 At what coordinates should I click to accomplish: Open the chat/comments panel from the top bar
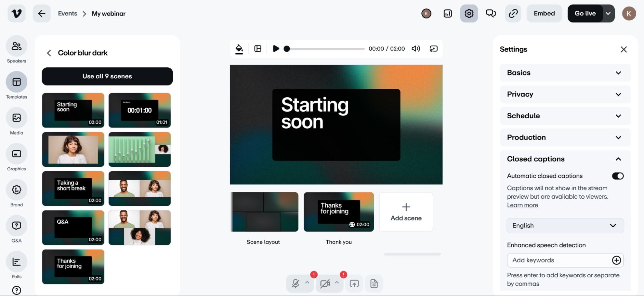[x=491, y=13]
